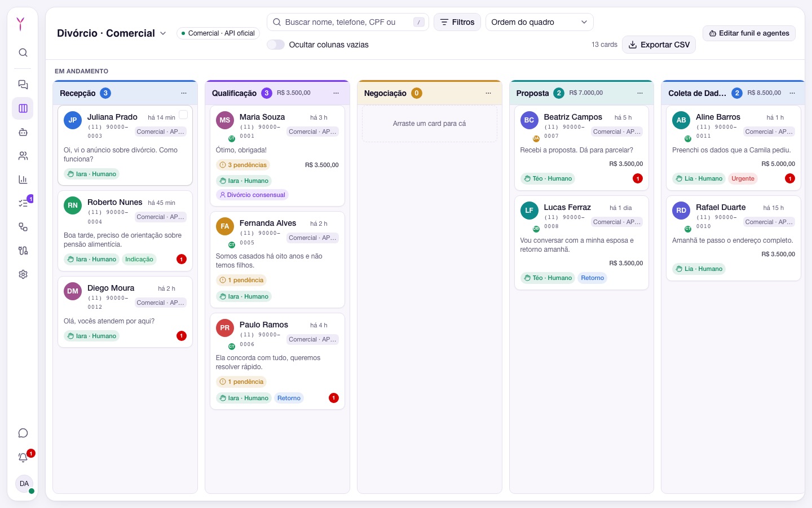Click the Iara · Humano chip on Diego Moura

pyautogui.click(x=91, y=336)
